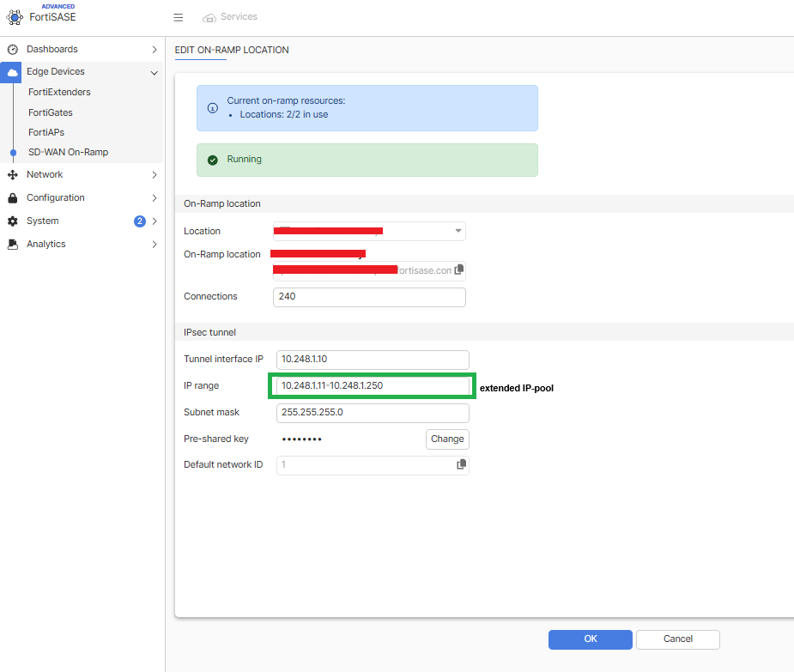Open FortiExtenders page
794x672 pixels.
(59, 92)
